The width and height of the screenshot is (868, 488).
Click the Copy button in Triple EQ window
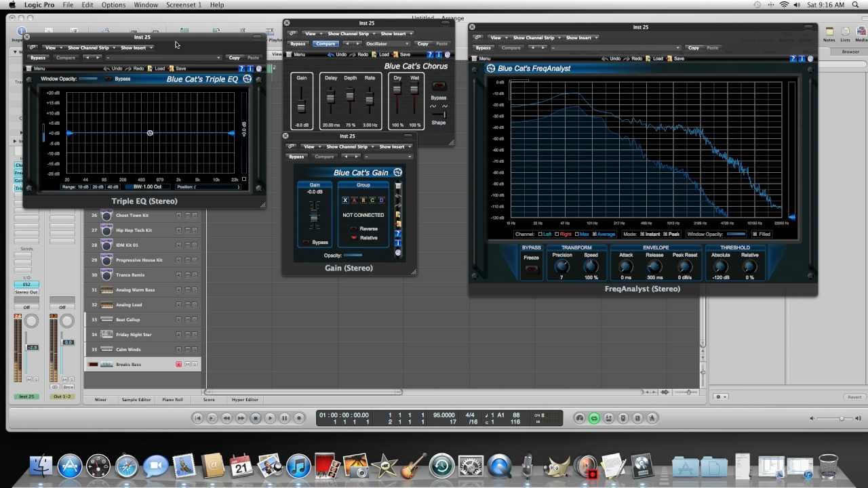pyautogui.click(x=234, y=58)
